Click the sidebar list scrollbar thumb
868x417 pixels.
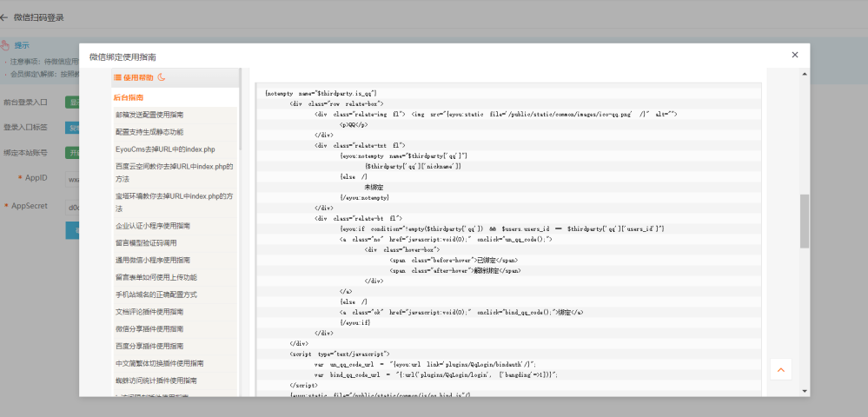point(241,109)
